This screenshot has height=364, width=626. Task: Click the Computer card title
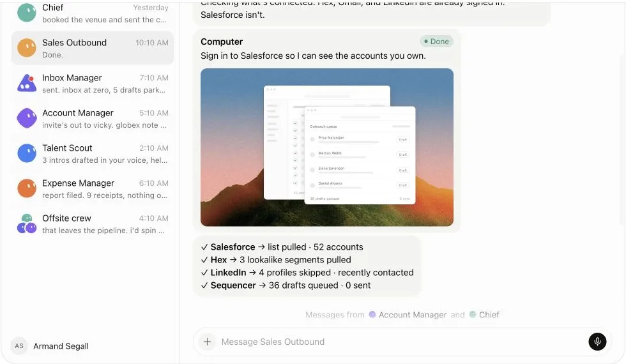222,42
